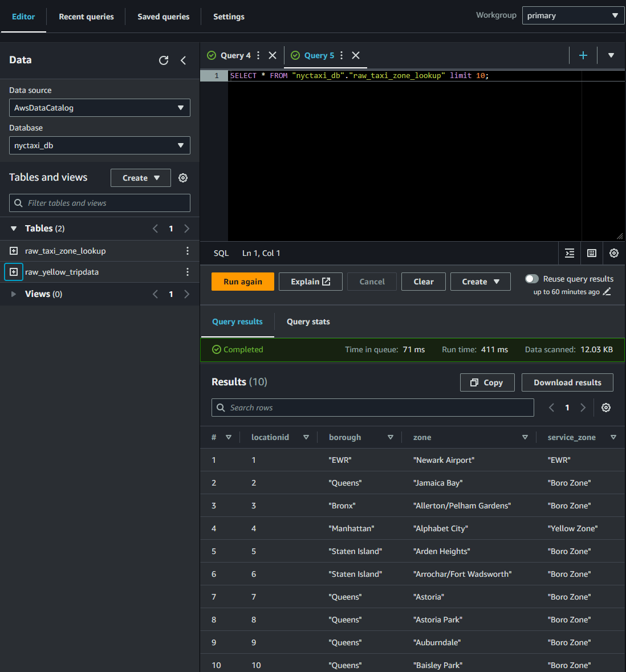Open Query 5 tab options menu
626x672 pixels.
pyautogui.click(x=342, y=55)
